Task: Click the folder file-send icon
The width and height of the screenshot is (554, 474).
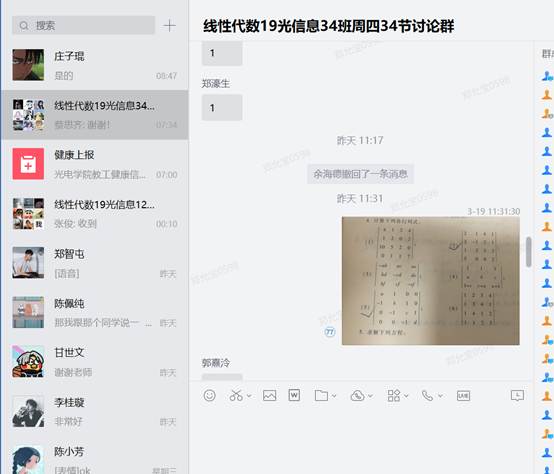Action: (321, 396)
